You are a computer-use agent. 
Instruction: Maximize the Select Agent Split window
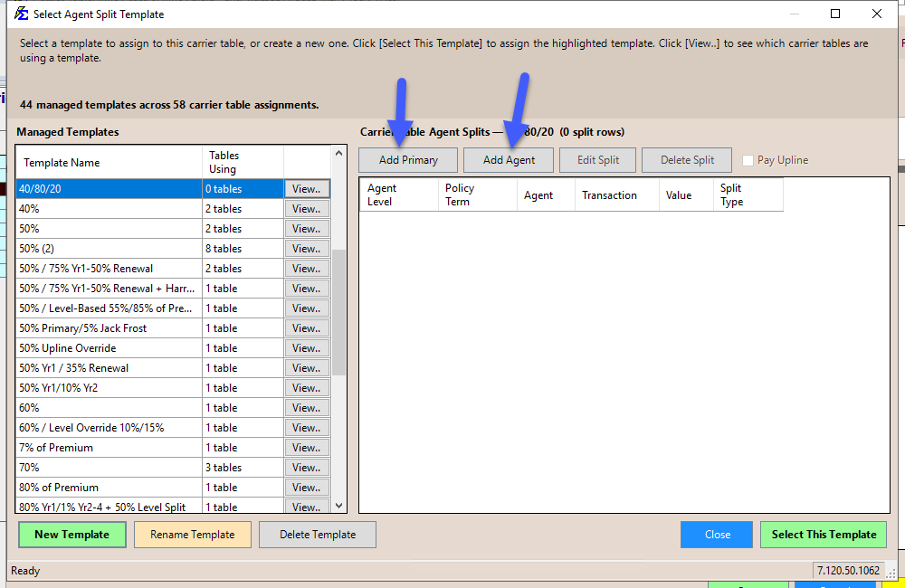835,14
